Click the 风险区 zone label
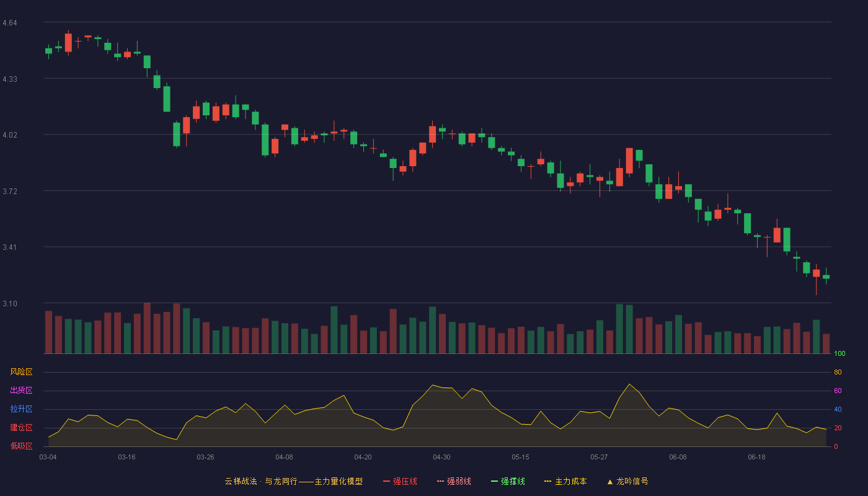868x496 pixels. click(x=21, y=372)
